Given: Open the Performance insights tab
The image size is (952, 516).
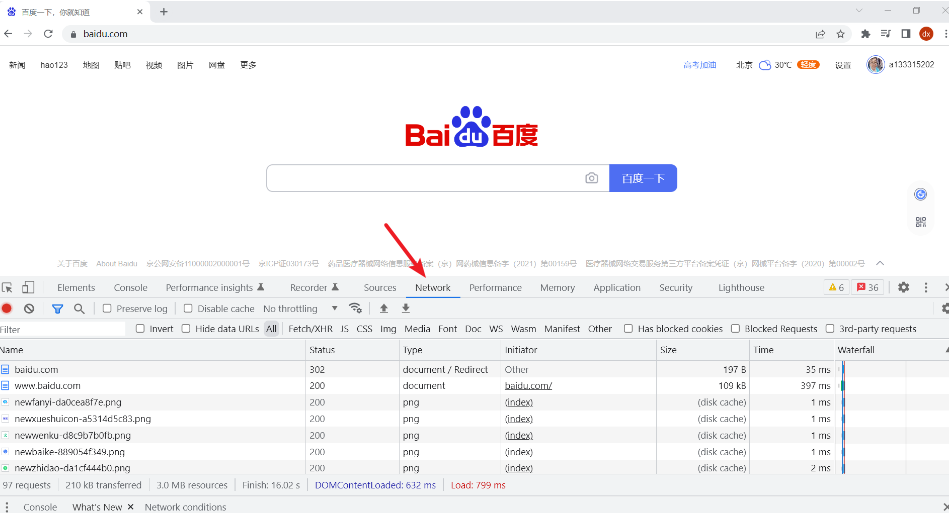Looking at the screenshot, I should coord(215,288).
